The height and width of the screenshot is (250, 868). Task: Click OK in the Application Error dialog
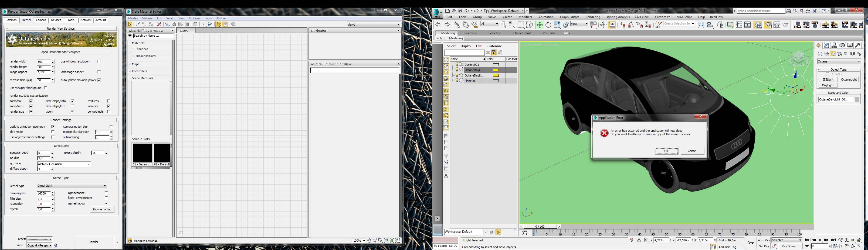pos(666,151)
